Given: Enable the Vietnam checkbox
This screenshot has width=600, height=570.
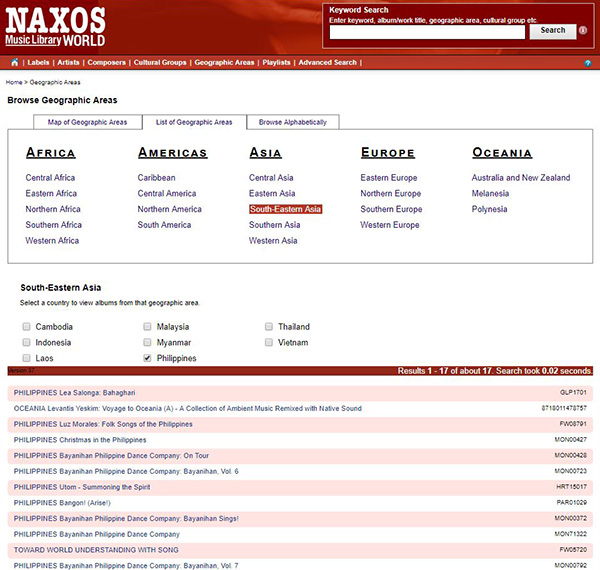Looking at the screenshot, I should point(270,342).
